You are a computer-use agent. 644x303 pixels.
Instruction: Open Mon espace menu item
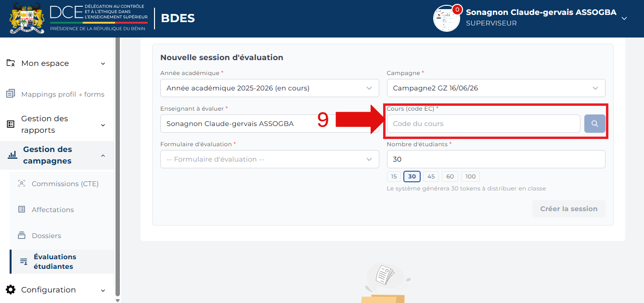pyautogui.click(x=57, y=63)
